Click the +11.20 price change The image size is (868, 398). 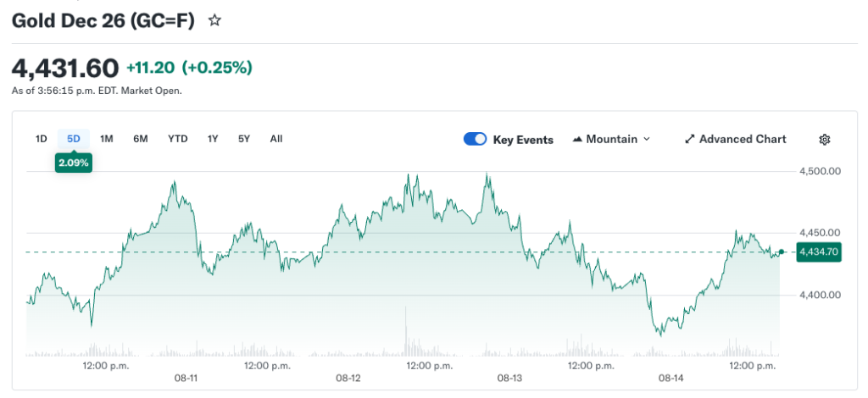point(151,68)
